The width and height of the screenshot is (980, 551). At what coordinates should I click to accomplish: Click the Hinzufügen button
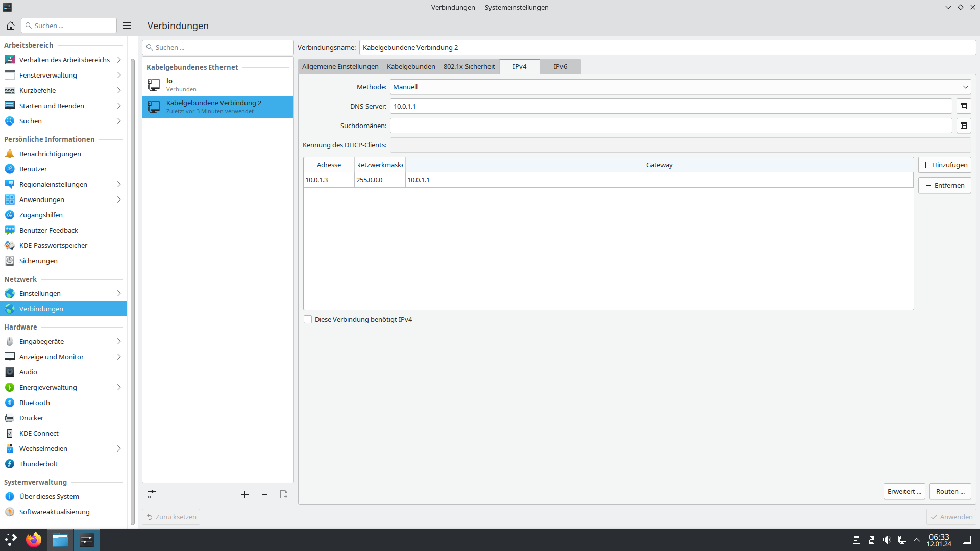point(944,165)
